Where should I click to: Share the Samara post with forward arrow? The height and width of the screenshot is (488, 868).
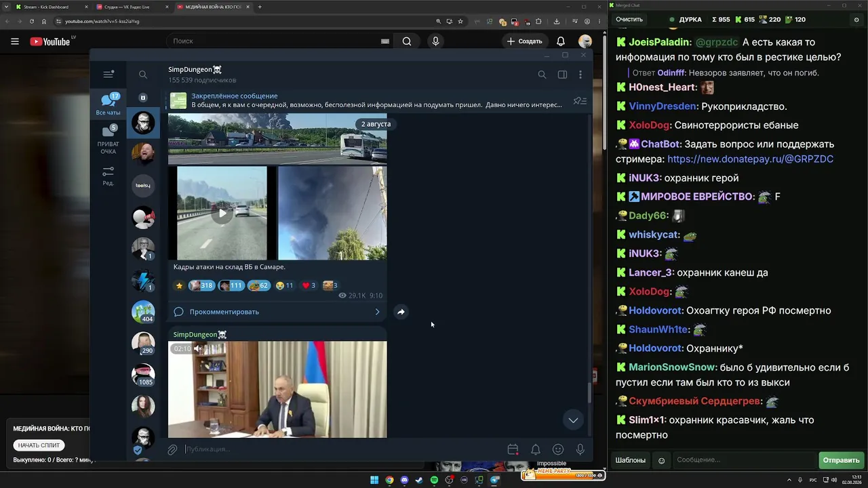pos(401,312)
